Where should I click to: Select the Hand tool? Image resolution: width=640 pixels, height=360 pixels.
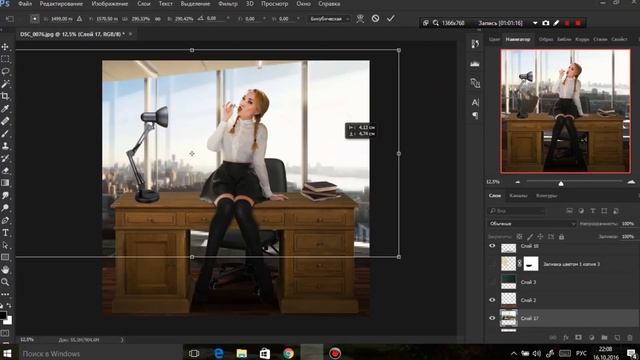[x=5, y=269]
